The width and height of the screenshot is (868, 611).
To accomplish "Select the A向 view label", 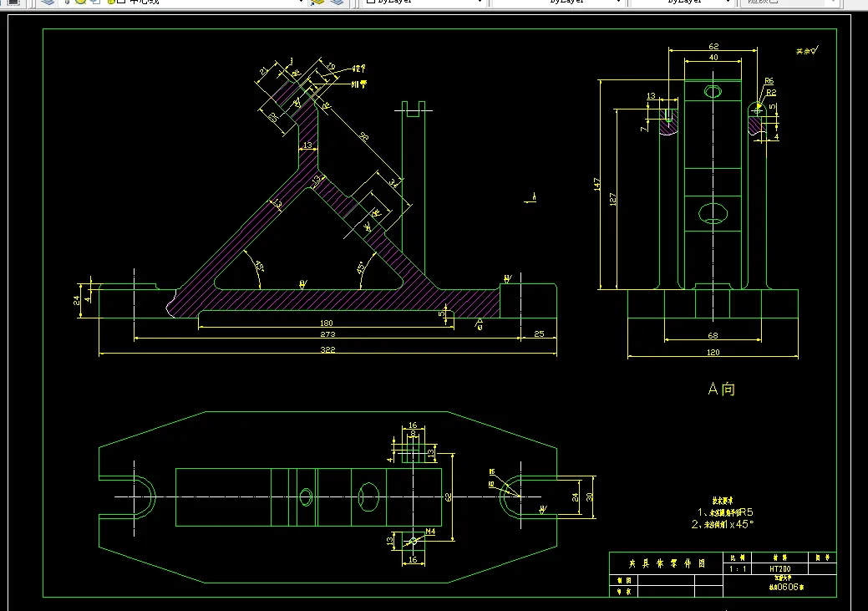I will click(x=721, y=389).
